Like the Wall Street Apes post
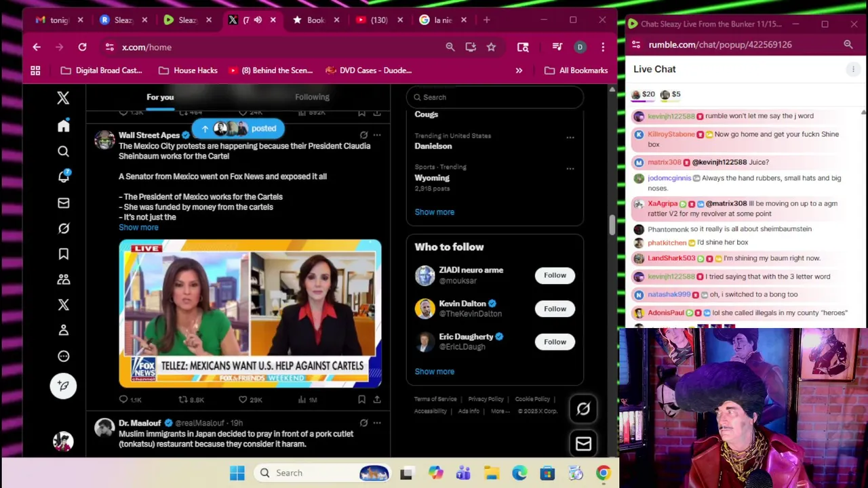868x488 pixels. click(242, 400)
